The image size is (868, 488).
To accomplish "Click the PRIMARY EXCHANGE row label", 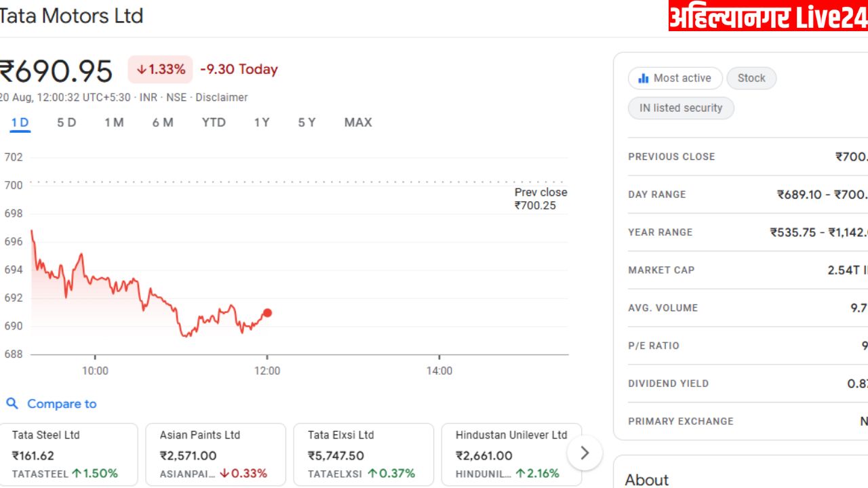I will coord(681,422).
